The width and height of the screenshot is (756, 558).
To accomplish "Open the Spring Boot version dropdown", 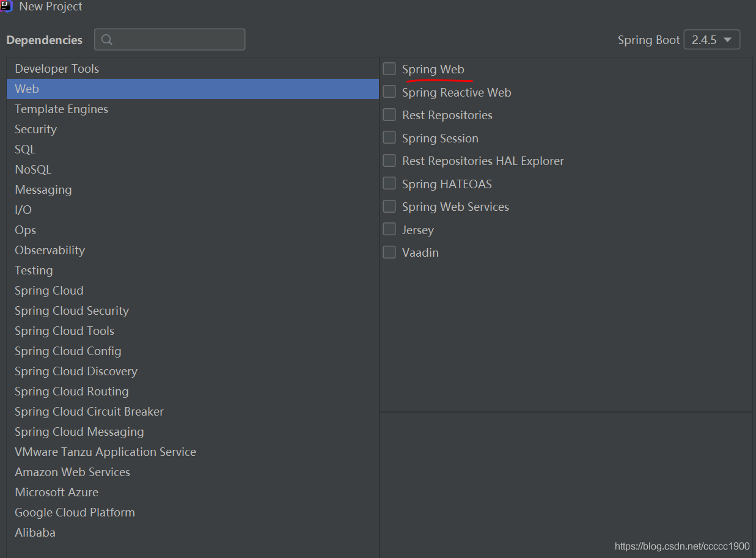I will tap(712, 40).
